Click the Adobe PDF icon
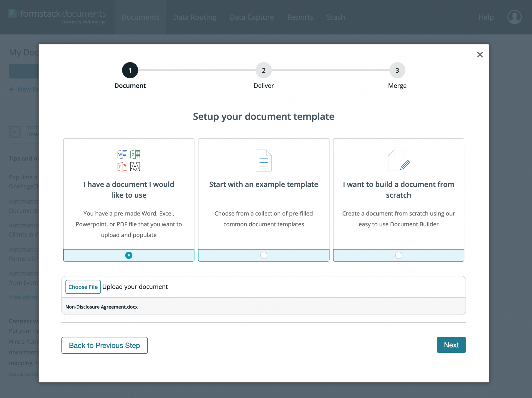 pos(135,167)
